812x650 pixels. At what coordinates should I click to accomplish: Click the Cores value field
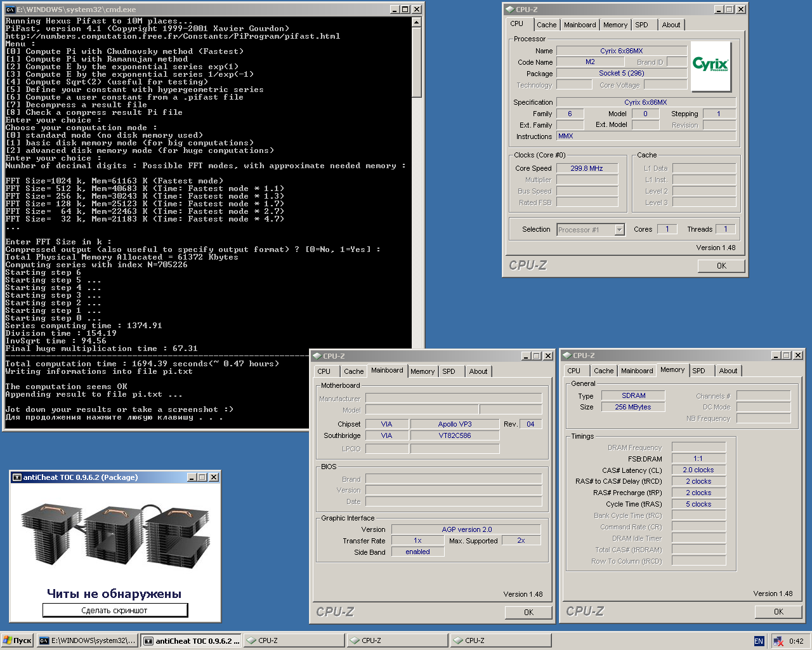667,229
